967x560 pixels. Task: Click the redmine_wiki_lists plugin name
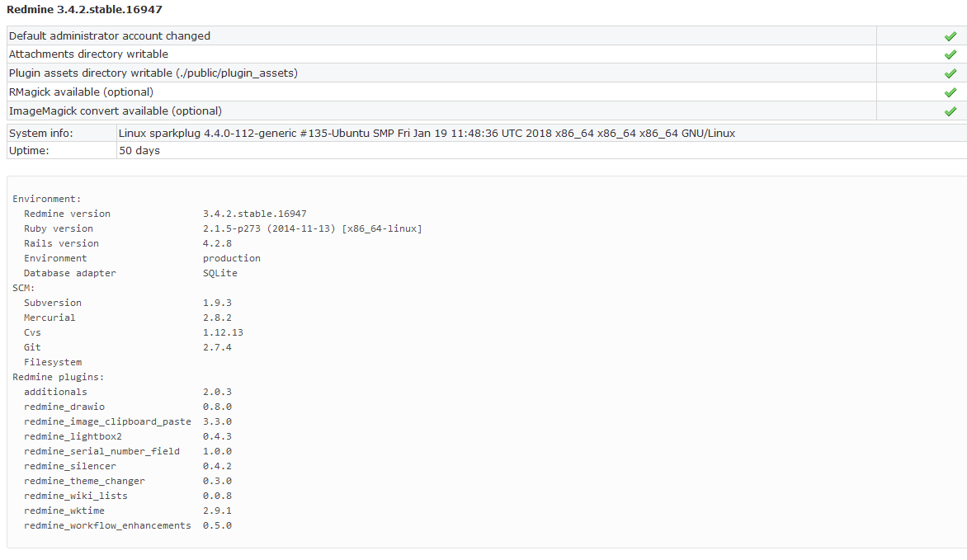76,495
